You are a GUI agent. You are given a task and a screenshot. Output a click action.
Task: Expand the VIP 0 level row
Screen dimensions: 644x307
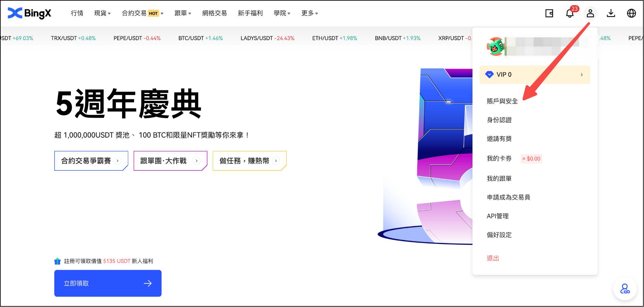535,75
